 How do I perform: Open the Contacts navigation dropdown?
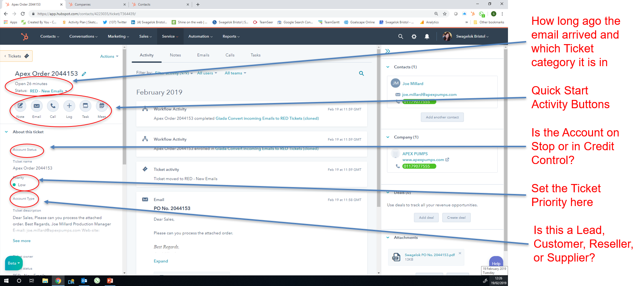click(x=50, y=37)
